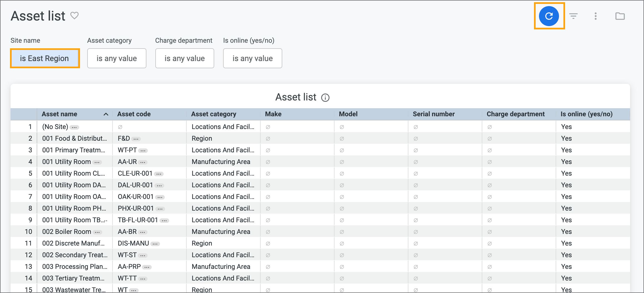The image size is (644, 293).
Task: Select the '001 Food & Distribut...' cell
Action: [74, 138]
